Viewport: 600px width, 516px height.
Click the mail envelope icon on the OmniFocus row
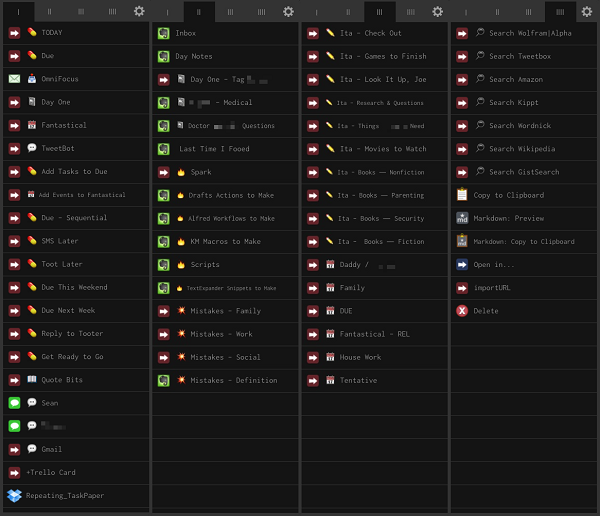tap(15, 79)
